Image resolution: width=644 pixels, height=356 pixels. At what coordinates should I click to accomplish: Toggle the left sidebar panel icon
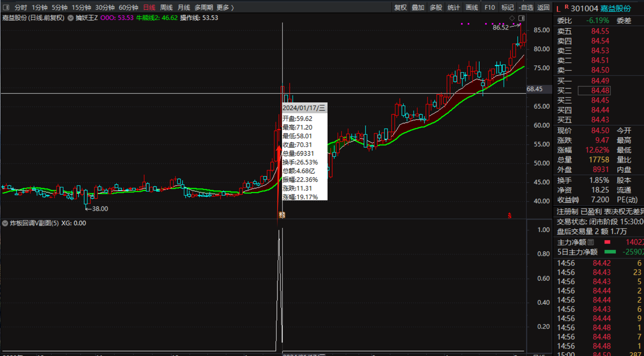(6, 7)
